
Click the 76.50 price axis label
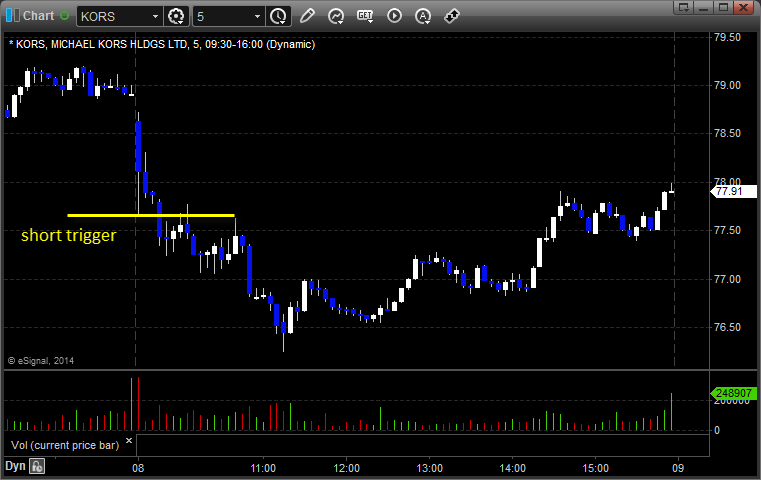tap(728, 327)
